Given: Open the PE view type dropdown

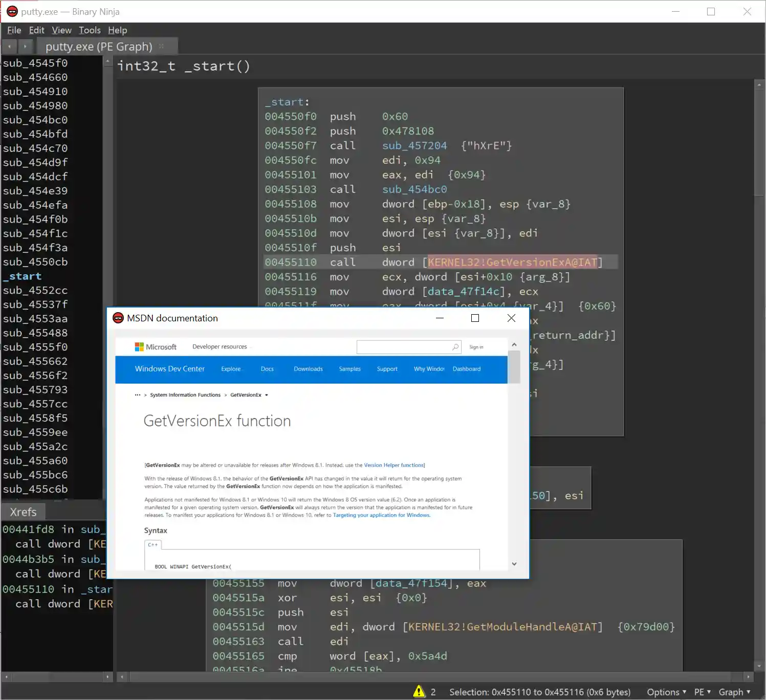Looking at the screenshot, I should click(702, 692).
